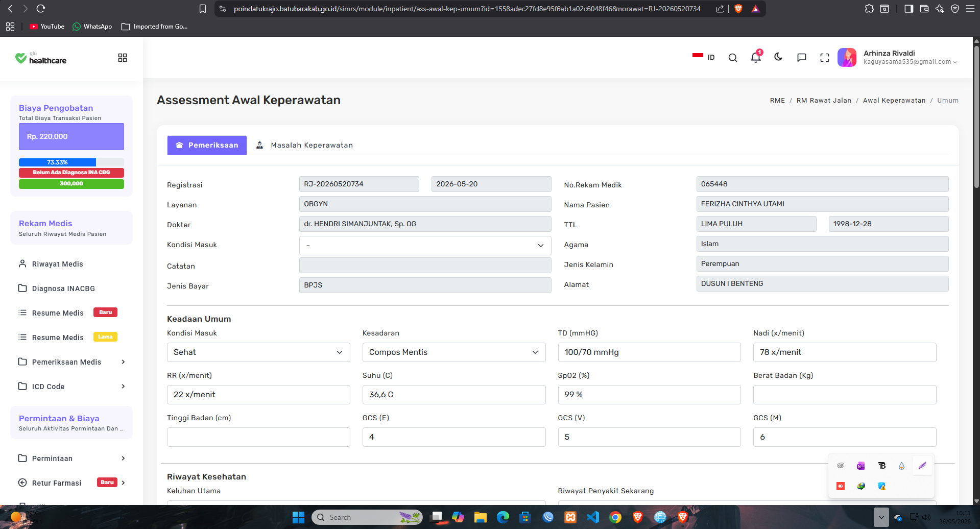Open WhatsApp bookmark
The image size is (980, 529).
pos(92,27)
